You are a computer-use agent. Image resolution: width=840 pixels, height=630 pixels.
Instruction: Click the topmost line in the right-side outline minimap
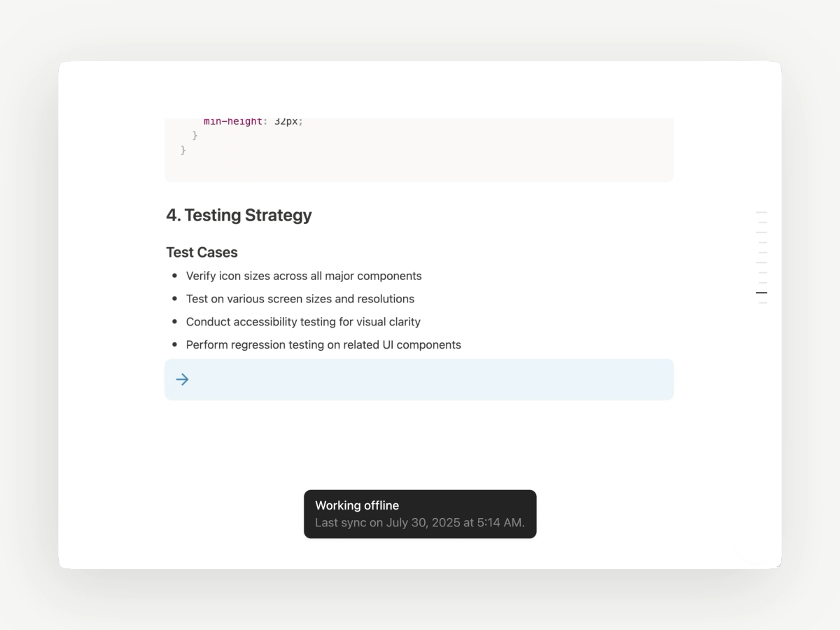pos(762,212)
